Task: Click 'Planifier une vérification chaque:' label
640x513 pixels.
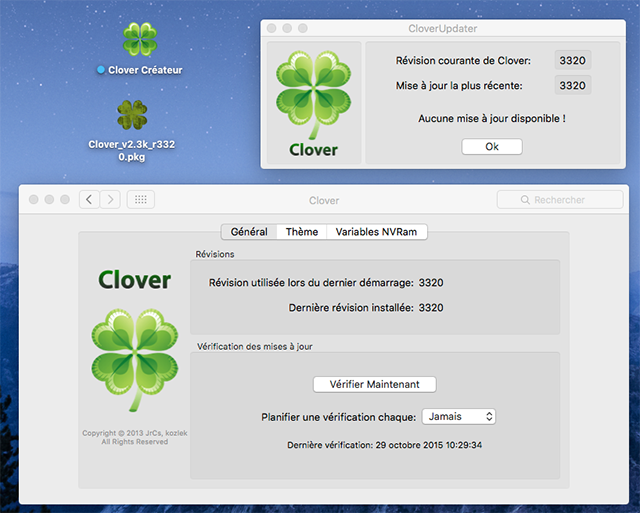Action: (339, 417)
